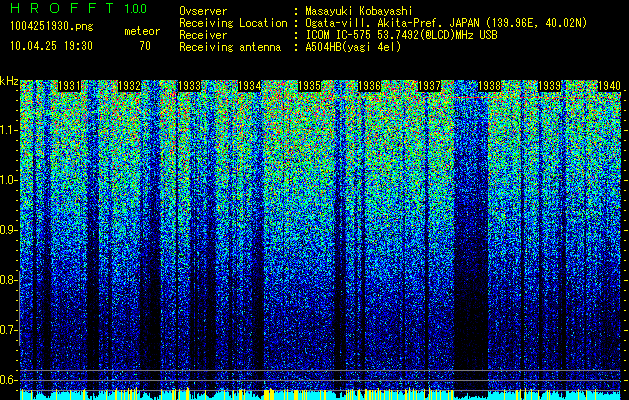Click the 0.7 kHz axis tick label

[x=9, y=330]
